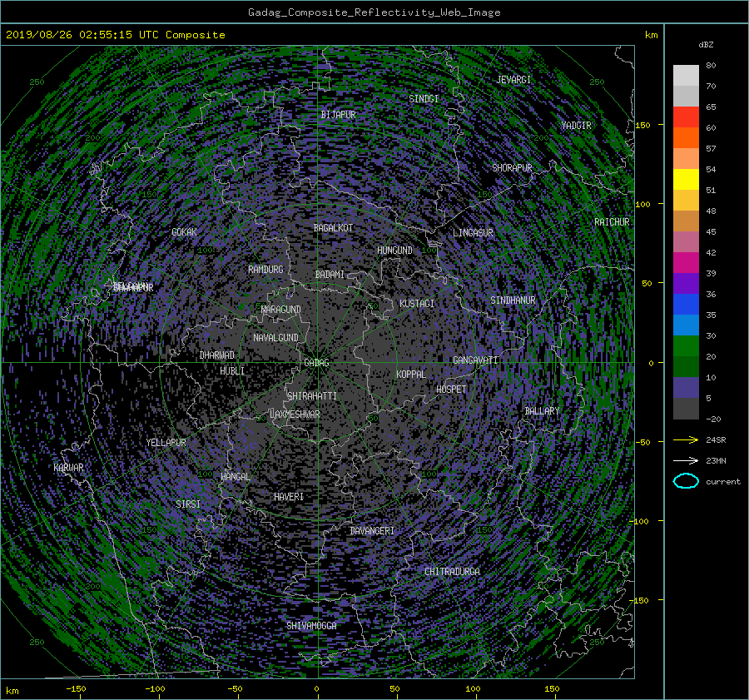This screenshot has width=749, height=700.
Task: Click the GOKAK city label
Action: point(185,232)
